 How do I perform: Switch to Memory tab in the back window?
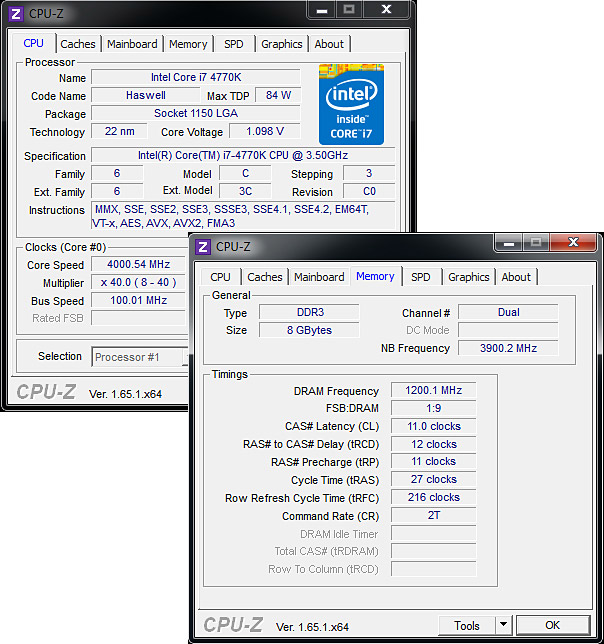(188, 44)
